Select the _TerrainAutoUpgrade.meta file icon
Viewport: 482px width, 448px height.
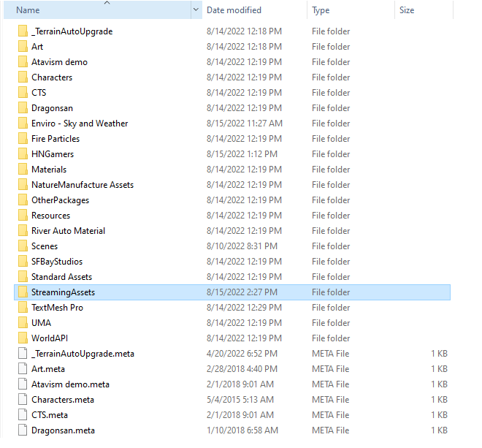[23, 354]
